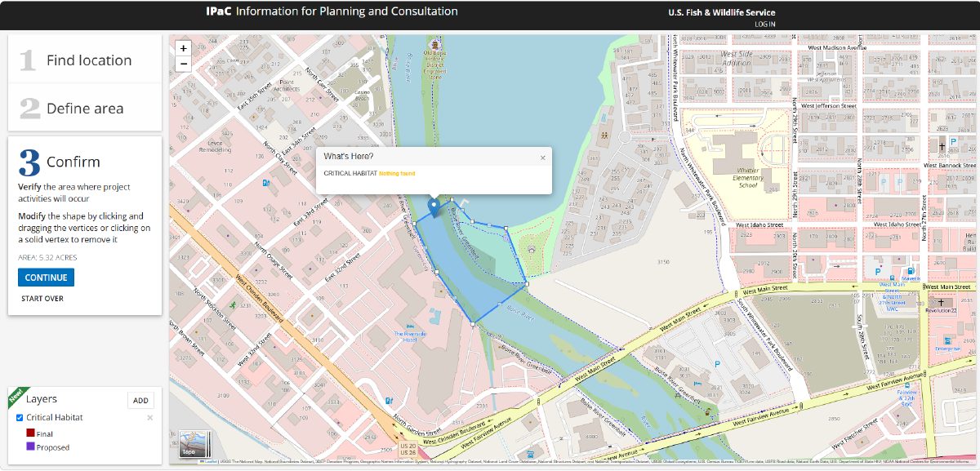This screenshot has width=980, height=471.
Task: Click the church icon near West Bannock Street
Action: pyautogui.click(x=942, y=145)
